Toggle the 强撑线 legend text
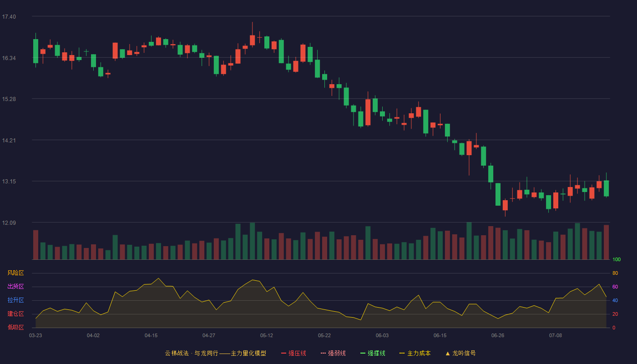 click(x=376, y=353)
